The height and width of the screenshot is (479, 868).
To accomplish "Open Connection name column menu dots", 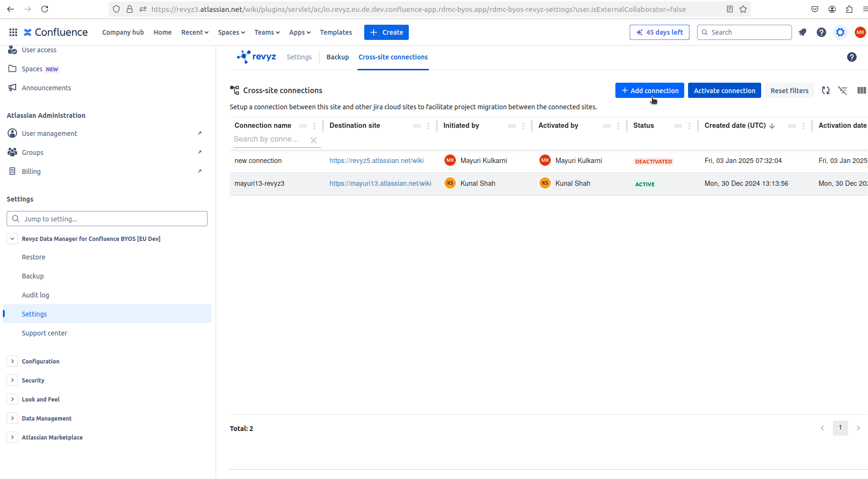I will 314,125.
